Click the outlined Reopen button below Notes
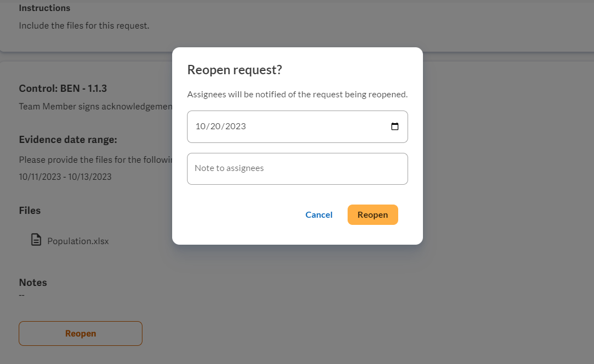This screenshot has width=594, height=364. point(80,333)
